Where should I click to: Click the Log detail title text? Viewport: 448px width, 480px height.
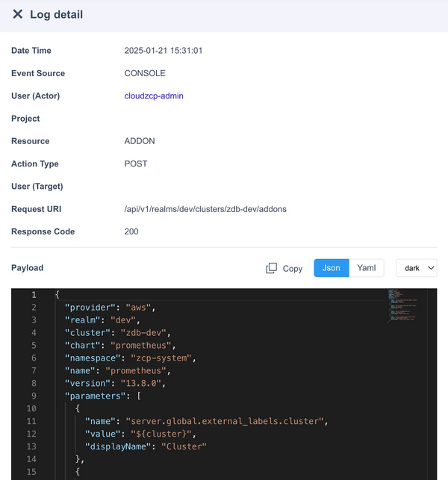pyautogui.click(x=56, y=14)
